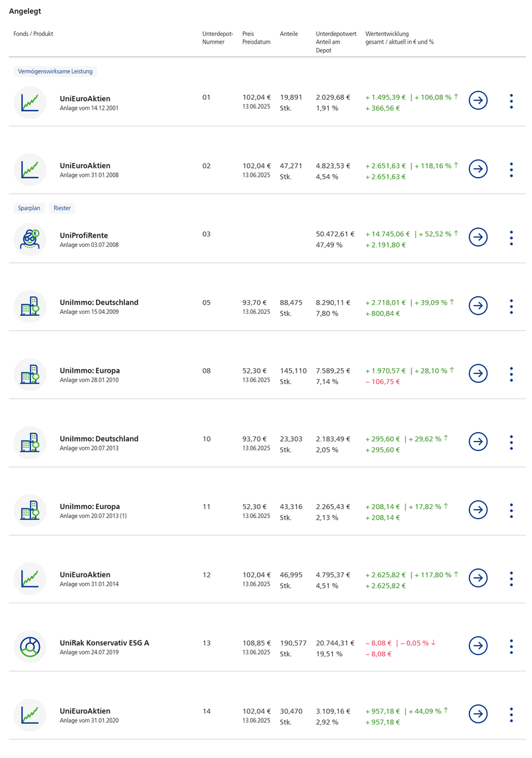Expand three-dot menu for Unterdepot 10
Image resolution: width=532 pixels, height=758 pixels.
coord(511,442)
